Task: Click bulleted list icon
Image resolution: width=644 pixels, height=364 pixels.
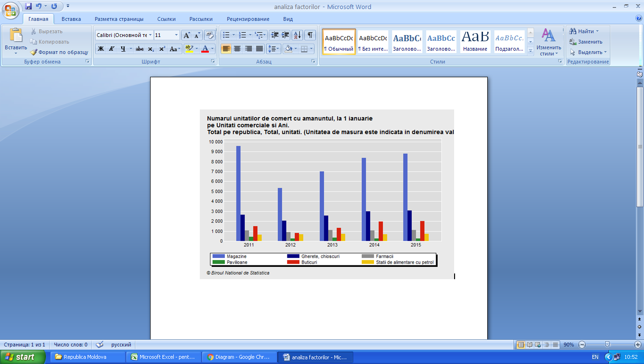Action: [226, 35]
